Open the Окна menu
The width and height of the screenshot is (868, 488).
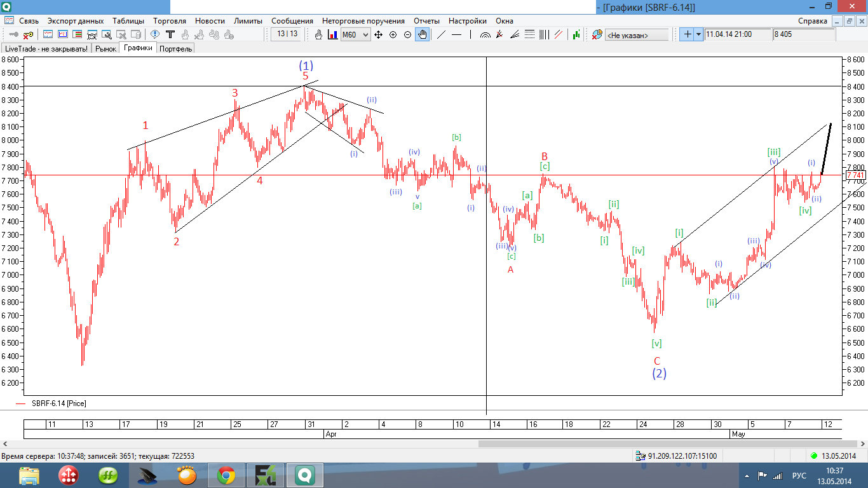(505, 21)
